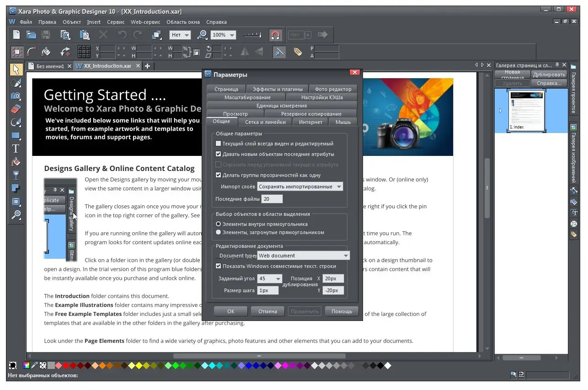
Task: Open the 'Нет' quality dropdown left of zoom
Action: tap(181, 35)
